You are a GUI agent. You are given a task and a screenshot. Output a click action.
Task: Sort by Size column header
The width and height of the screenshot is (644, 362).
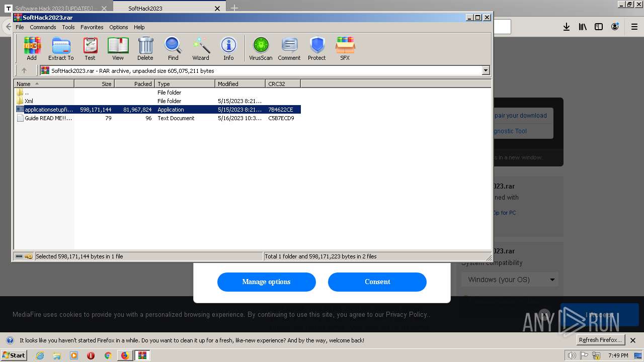(x=95, y=84)
